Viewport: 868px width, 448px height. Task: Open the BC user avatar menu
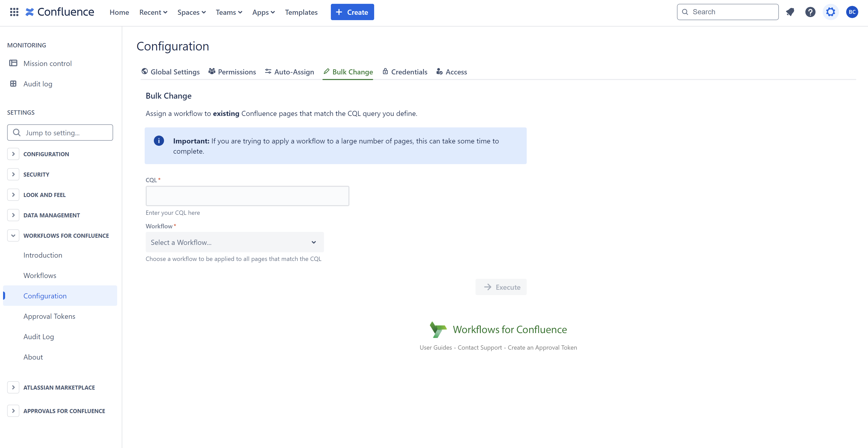pos(852,12)
